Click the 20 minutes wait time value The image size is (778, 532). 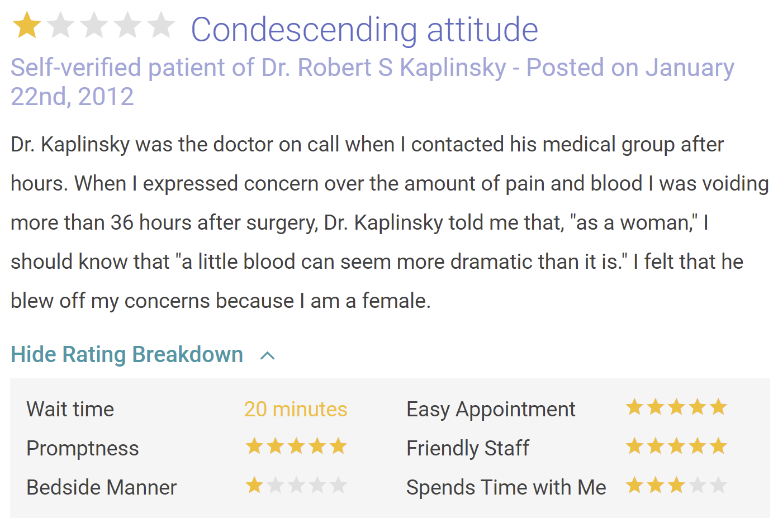296,410
